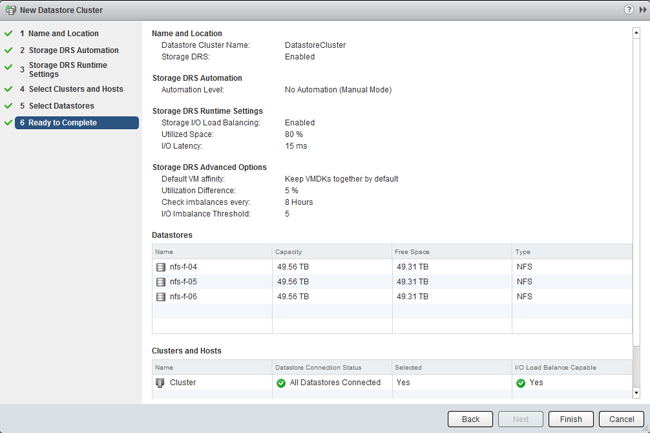Click the nfs-f-05 datastore icon

(161, 282)
